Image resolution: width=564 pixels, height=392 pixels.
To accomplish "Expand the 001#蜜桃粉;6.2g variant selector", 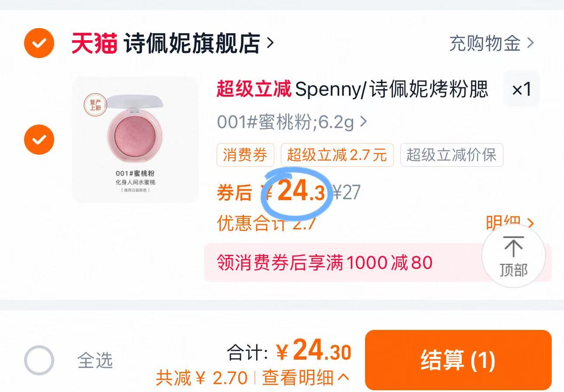I will click(x=292, y=123).
